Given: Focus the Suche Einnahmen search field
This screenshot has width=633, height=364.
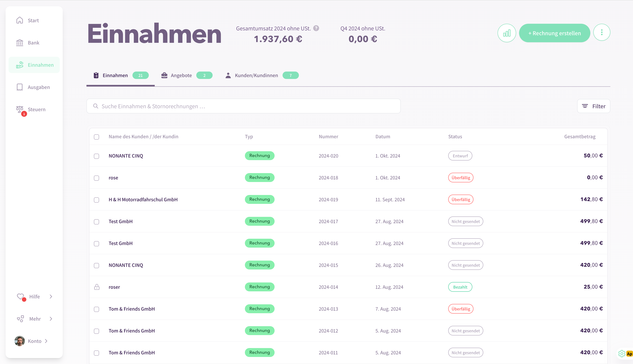Looking at the screenshot, I should click(x=243, y=106).
